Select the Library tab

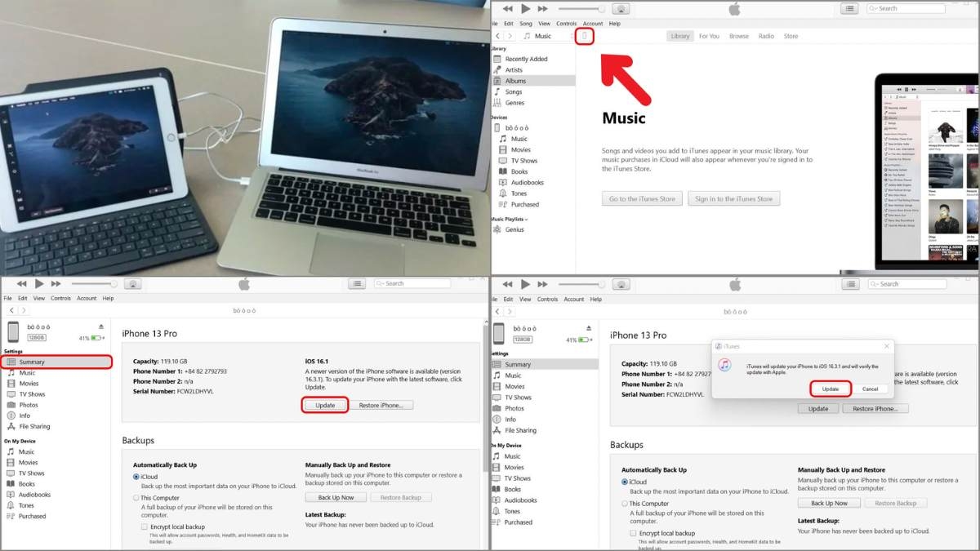679,36
